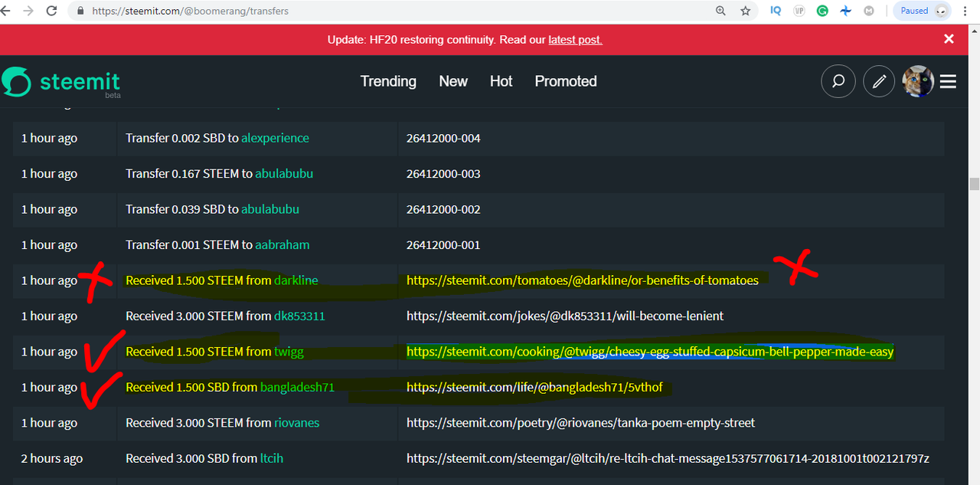Viewport: 980px width, 485px height.
Task: Click memo 26412000-004
Action: click(x=443, y=138)
